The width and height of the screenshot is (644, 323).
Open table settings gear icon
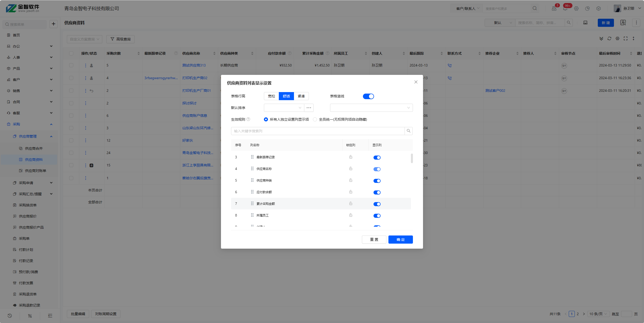click(x=617, y=39)
